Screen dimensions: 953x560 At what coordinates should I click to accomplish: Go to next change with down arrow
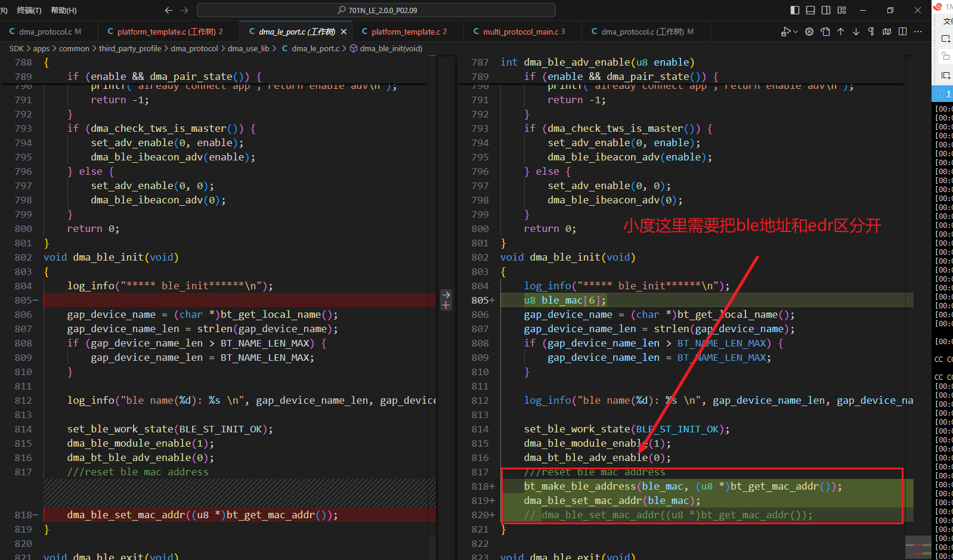[x=856, y=32]
